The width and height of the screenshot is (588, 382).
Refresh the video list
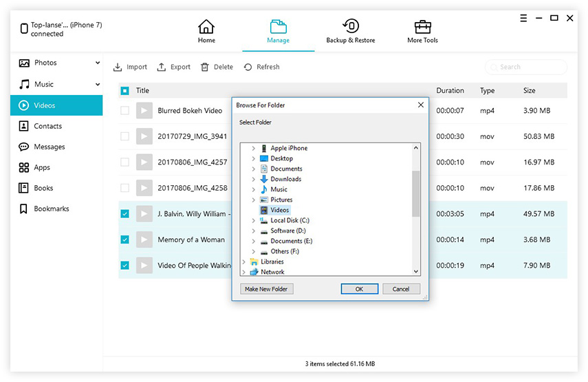click(x=248, y=67)
